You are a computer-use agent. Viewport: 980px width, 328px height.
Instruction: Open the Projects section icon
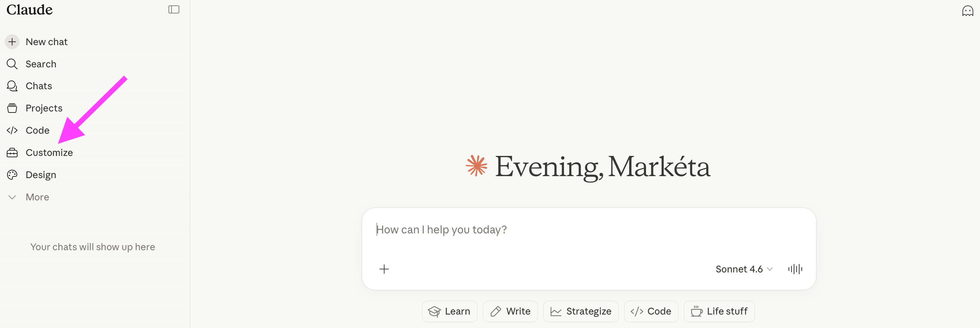pos(12,108)
